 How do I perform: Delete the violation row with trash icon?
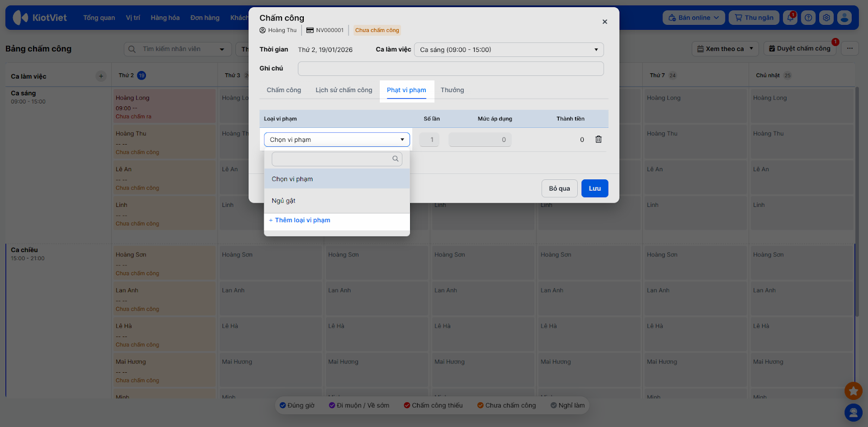(x=598, y=139)
